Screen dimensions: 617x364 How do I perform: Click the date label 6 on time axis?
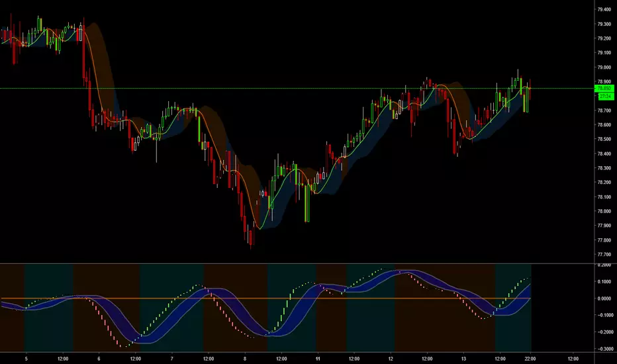(99, 359)
